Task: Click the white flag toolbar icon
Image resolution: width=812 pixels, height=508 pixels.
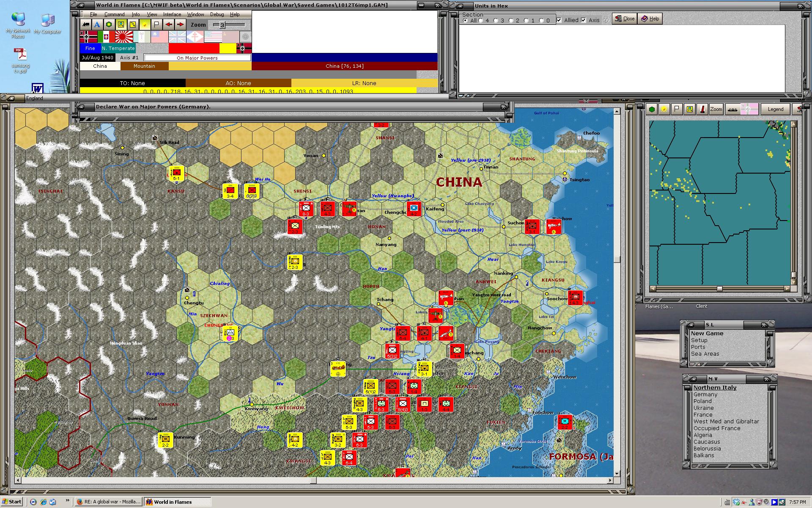Action: [156, 25]
